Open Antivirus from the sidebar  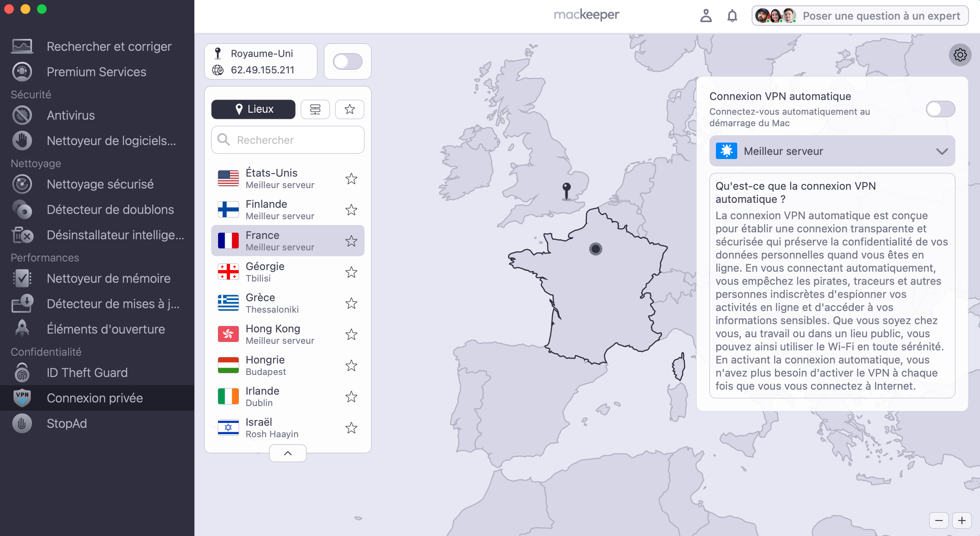pyautogui.click(x=71, y=115)
